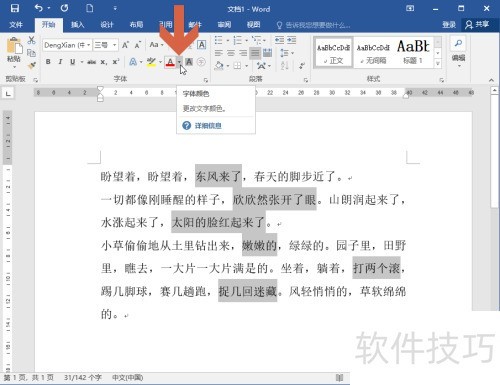Switch to the 设计 tab
Screen dimensions: 500x385
coord(107,25)
